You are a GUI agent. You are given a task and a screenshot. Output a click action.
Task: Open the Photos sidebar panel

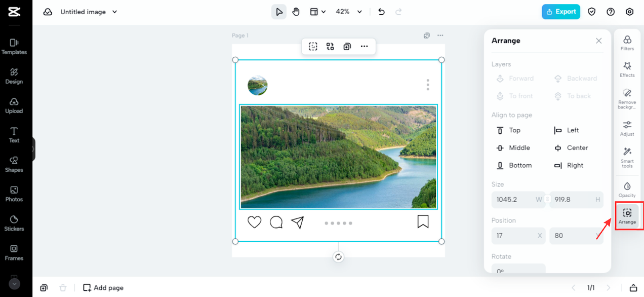14,194
